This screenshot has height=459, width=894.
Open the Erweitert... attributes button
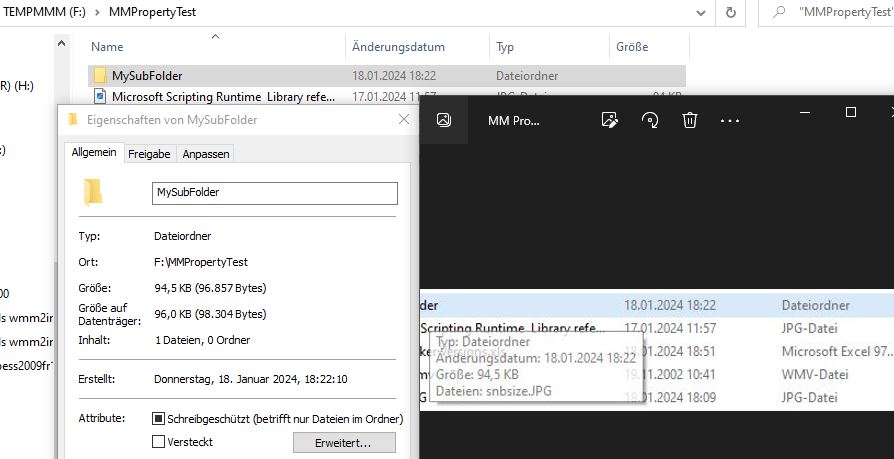point(344,443)
